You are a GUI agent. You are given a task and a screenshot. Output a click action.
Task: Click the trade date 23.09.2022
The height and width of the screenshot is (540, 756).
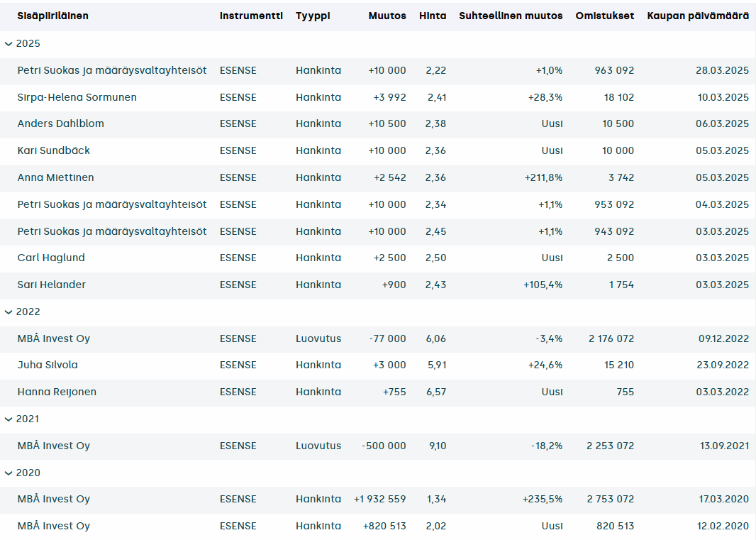(x=723, y=365)
